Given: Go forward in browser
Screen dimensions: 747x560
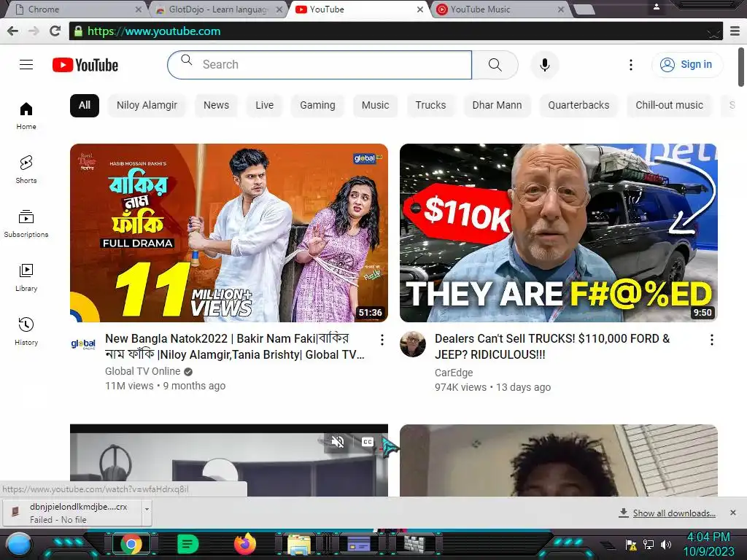Looking at the screenshot, I should click(x=34, y=31).
